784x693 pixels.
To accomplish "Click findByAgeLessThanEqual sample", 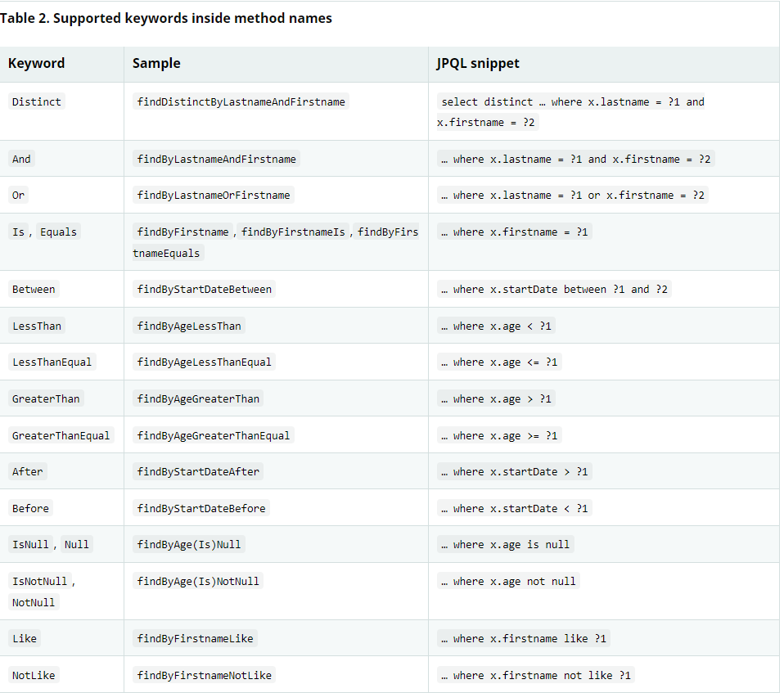I will point(204,362).
